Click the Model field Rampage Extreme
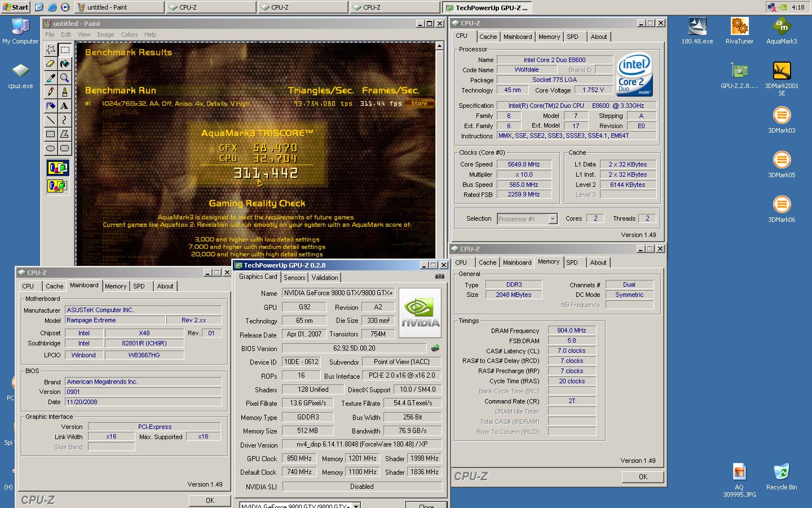This screenshot has width=812, height=508. click(x=116, y=320)
